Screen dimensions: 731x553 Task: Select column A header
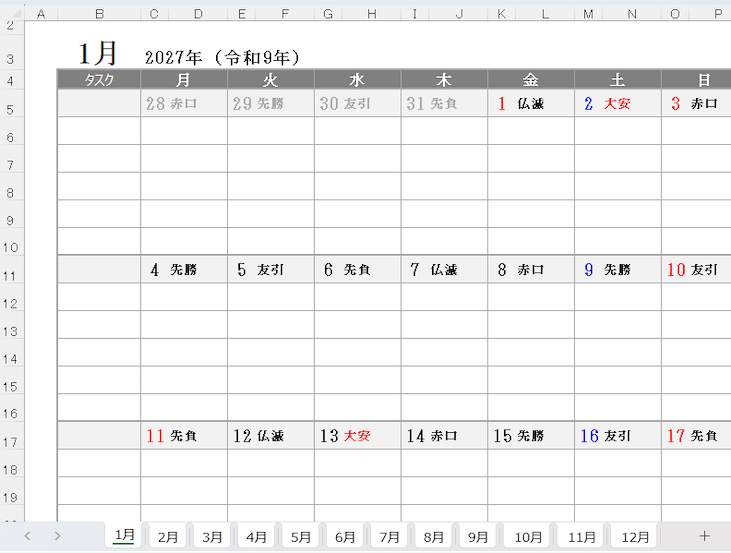click(41, 14)
